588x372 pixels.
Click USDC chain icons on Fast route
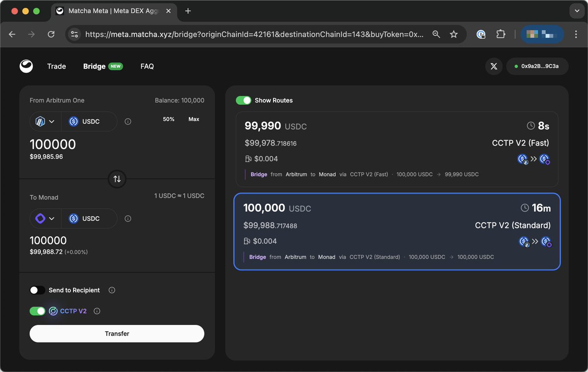[x=534, y=159]
